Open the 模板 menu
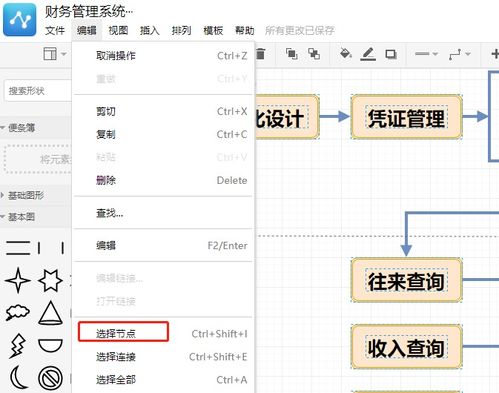The width and height of the screenshot is (499, 393). click(213, 31)
